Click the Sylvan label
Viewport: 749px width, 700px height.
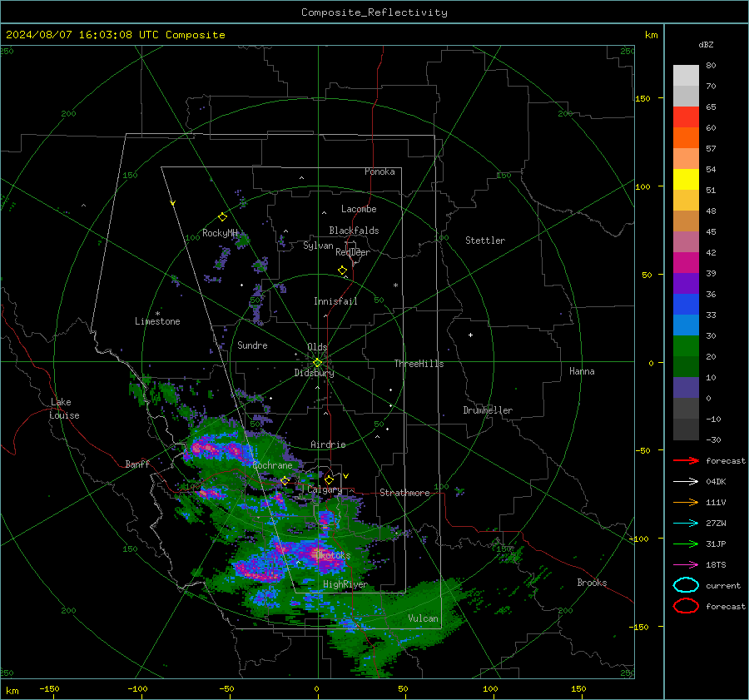(318, 246)
